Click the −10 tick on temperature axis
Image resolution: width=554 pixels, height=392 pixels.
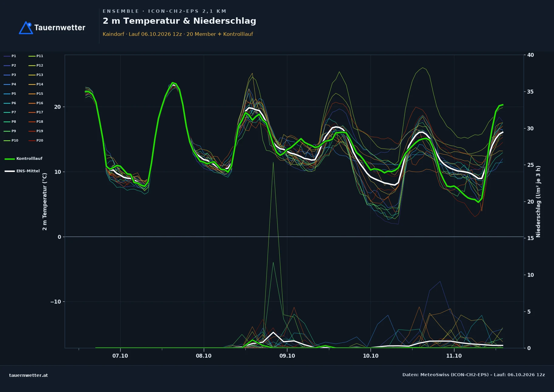pyautogui.click(x=56, y=302)
